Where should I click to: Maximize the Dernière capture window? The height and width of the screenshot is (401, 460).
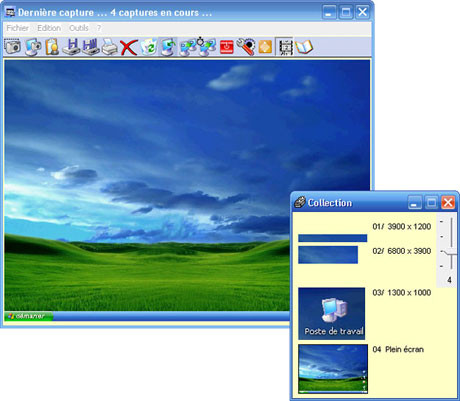(346, 12)
